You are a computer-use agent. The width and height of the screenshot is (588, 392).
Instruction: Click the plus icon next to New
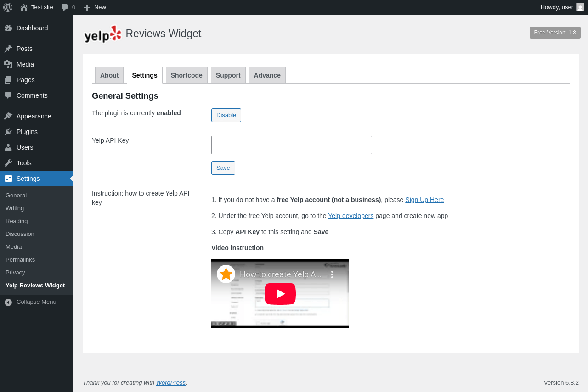coord(87,7)
